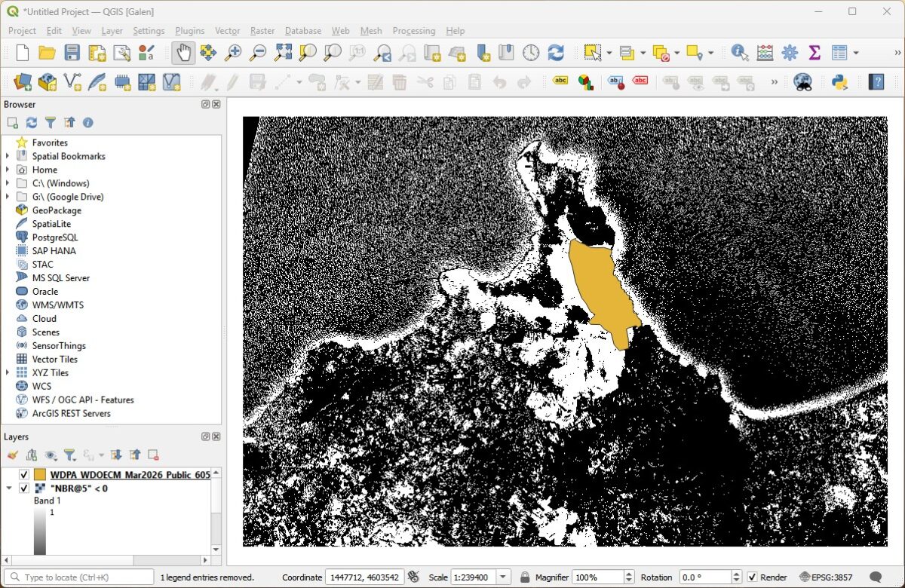Select the Zoom In magnifier tool
Viewport: 905px width, 588px height.
[233, 53]
